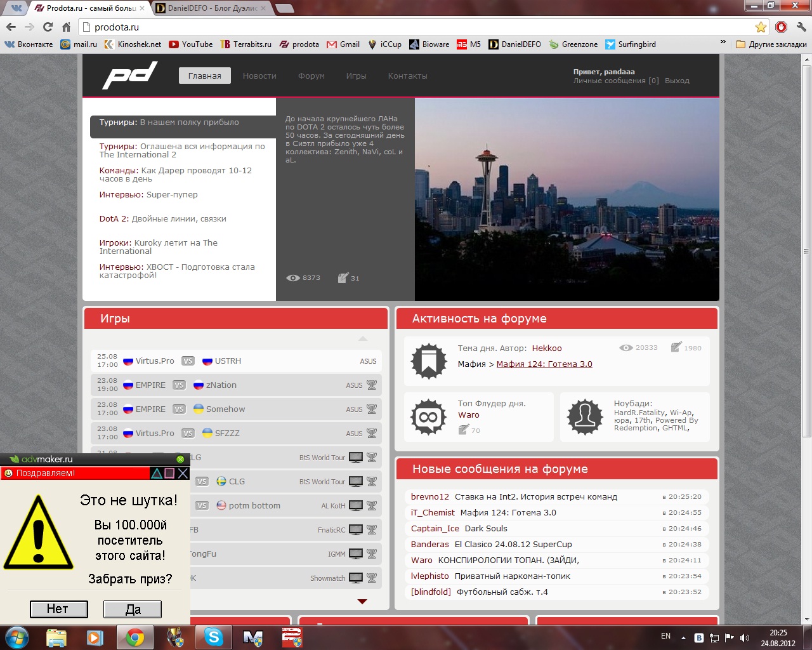This screenshot has width=812, height=650.
Task: Click the prodota PD logo
Action: tap(129, 76)
